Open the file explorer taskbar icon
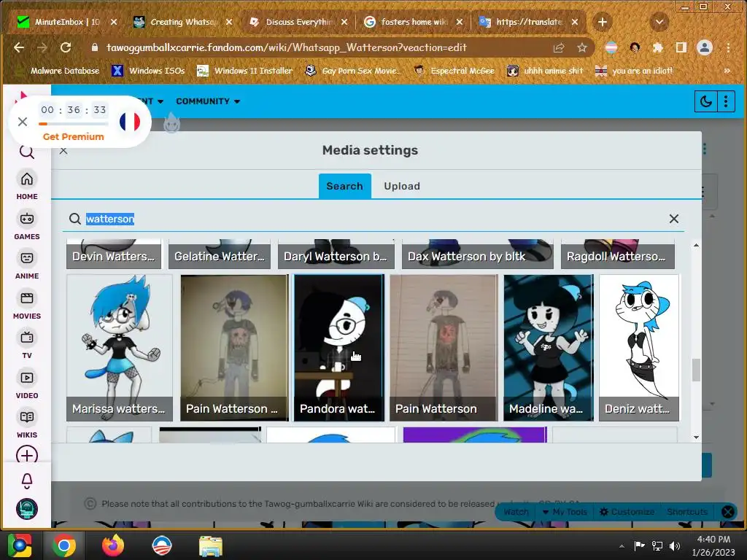Screen dimensions: 747x560 pos(210,545)
